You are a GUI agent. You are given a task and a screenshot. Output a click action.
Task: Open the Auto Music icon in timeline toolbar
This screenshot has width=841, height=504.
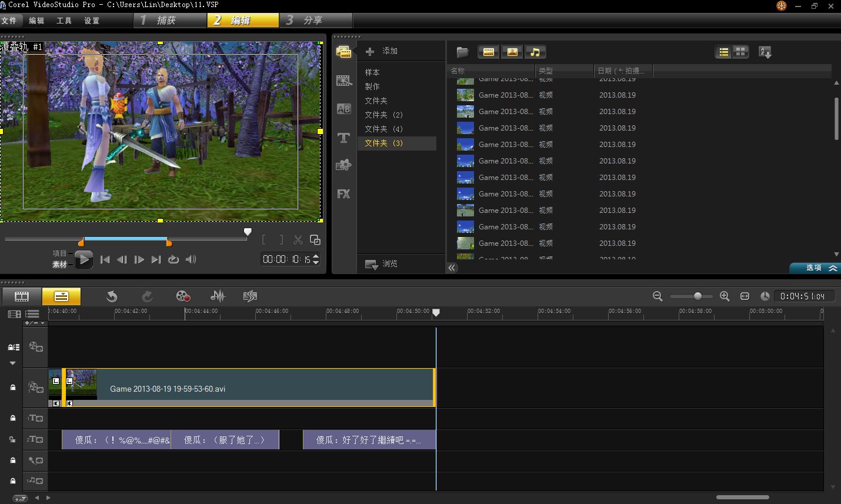pyautogui.click(x=251, y=296)
